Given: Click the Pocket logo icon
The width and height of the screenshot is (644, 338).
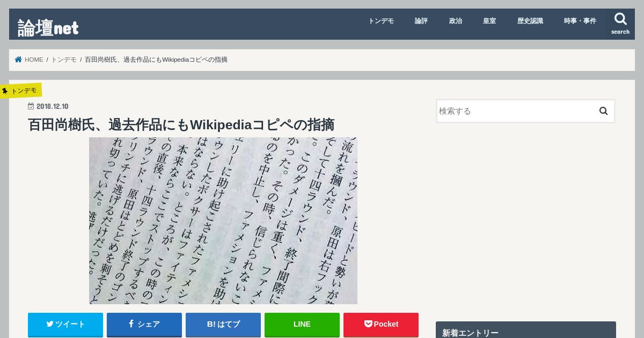Looking at the screenshot, I should coord(368,324).
